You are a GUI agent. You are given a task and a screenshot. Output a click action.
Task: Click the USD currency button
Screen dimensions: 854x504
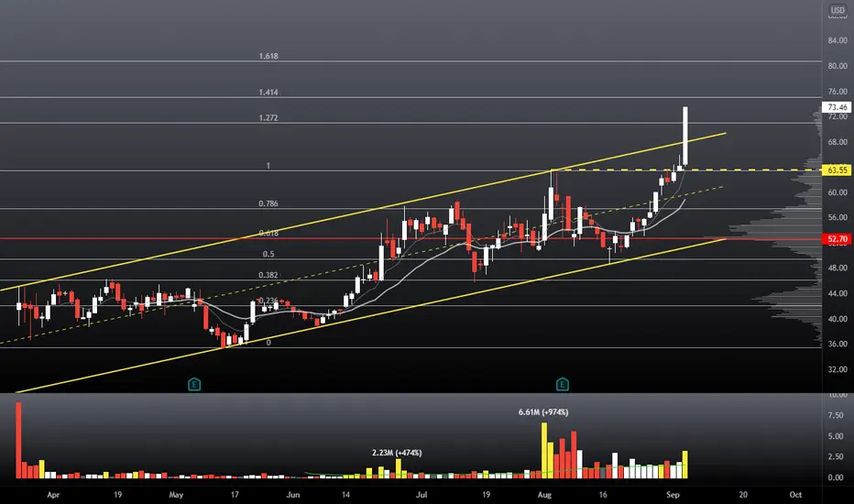click(838, 10)
